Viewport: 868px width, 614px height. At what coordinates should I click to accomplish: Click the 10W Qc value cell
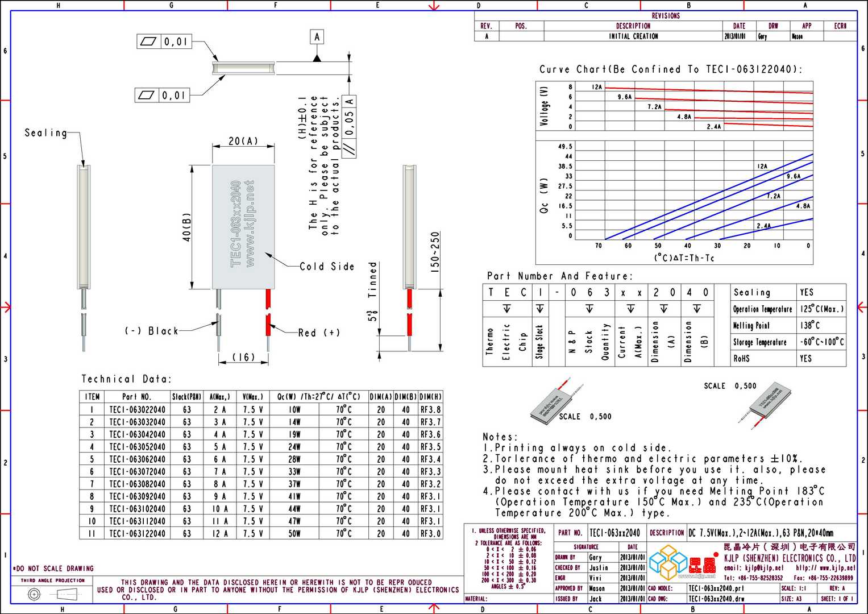click(x=294, y=410)
